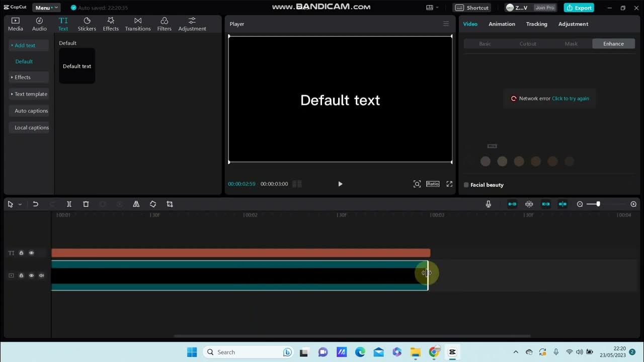Click the Undo arrow in timeline toolbar
The height and width of the screenshot is (362, 644).
pyautogui.click(x=35, y=204)
